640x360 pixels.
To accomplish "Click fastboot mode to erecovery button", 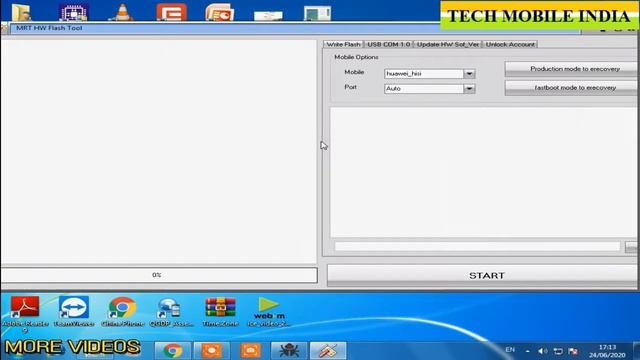I will tap(572, 88).
